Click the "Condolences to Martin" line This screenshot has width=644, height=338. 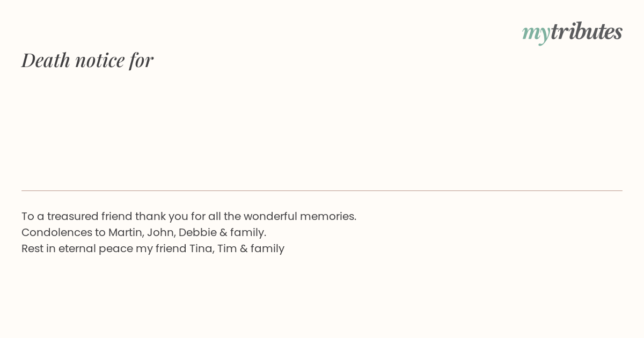click(144, 232)
